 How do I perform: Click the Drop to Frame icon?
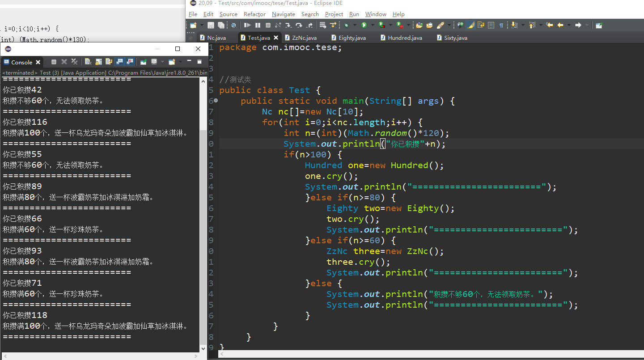[x=323, y=25]
